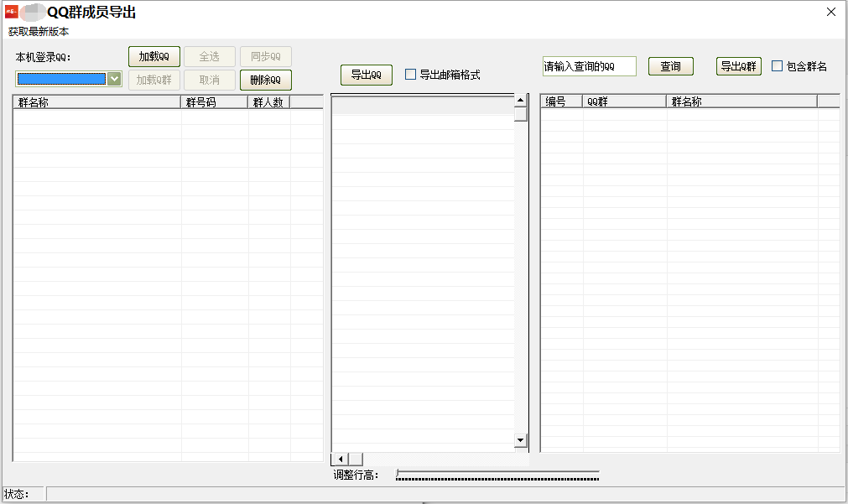Click the 状态 status bar field

[445, 494]
